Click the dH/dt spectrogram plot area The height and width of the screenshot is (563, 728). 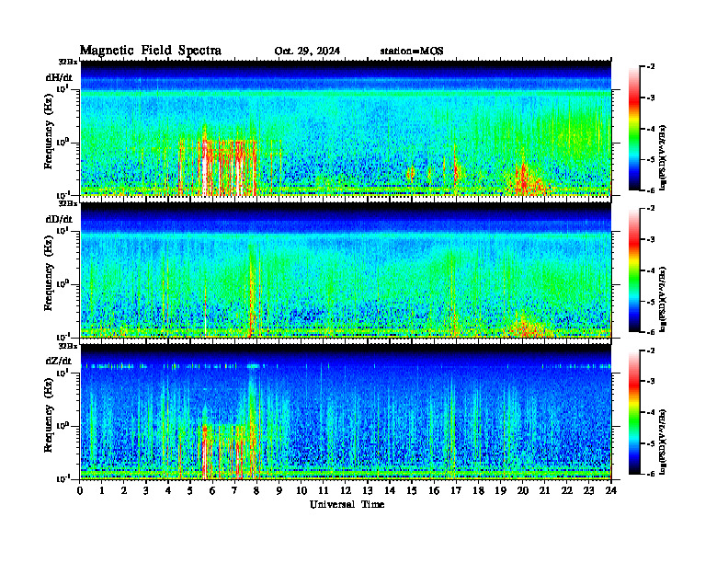[346, 128]
